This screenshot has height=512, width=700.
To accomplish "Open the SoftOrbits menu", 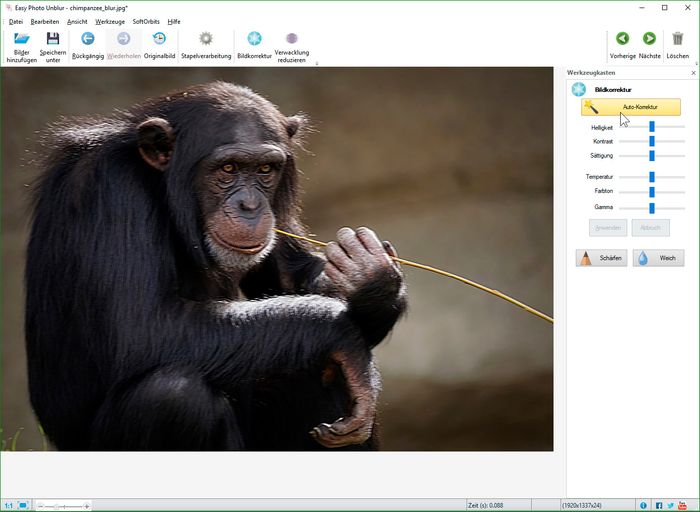I will [x=146, y=21].
